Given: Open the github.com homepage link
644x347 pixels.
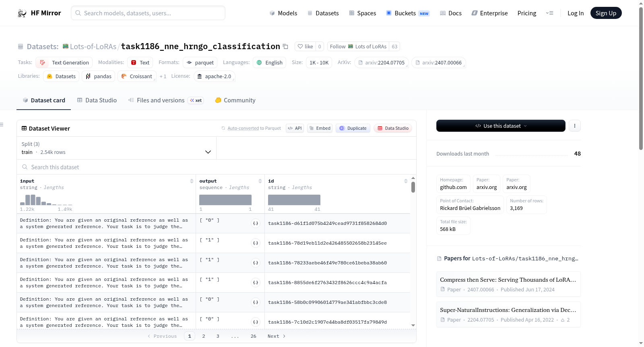Looking at the screenshot, I should coord(453,184).
